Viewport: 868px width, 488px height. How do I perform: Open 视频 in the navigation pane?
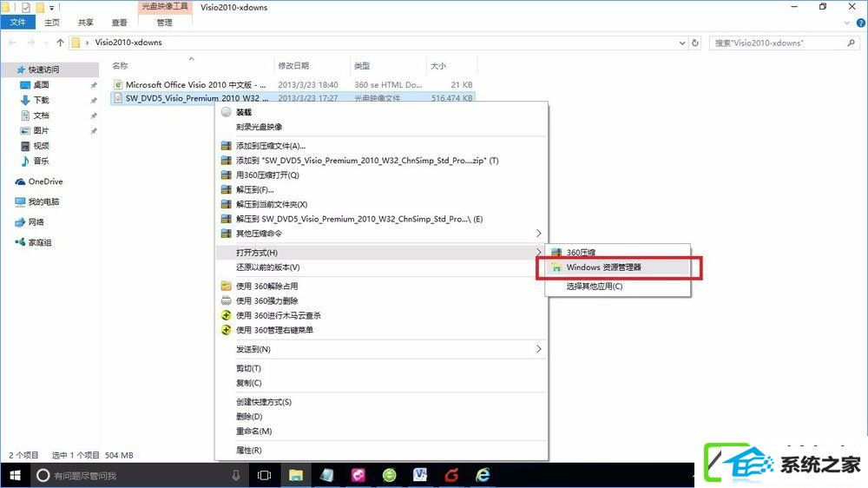41,146
